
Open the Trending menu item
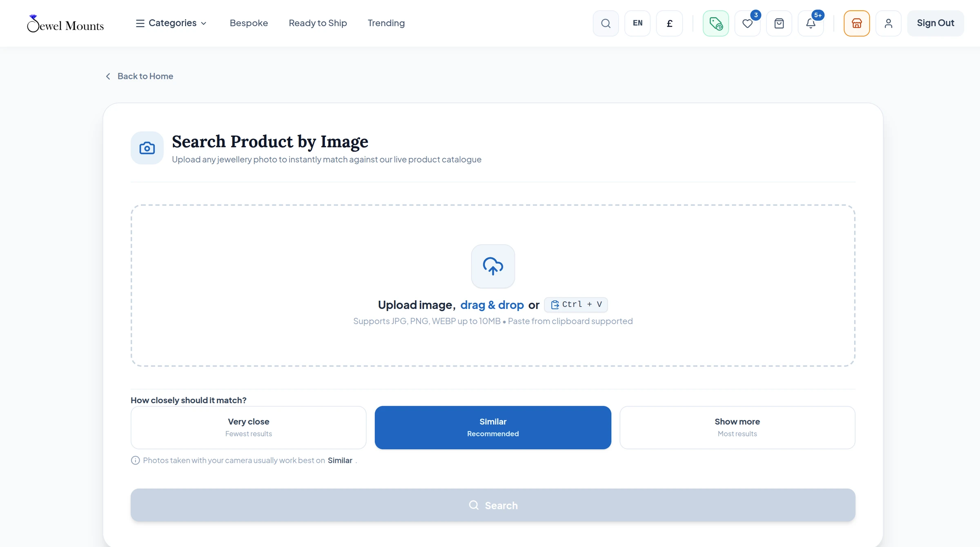(x=386, y=23)
